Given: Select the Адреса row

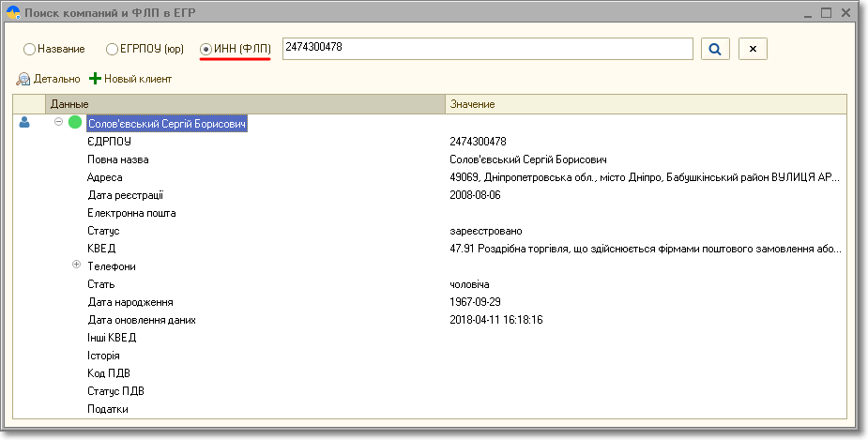Looking at the screenshot, I should tap(105, 177).
